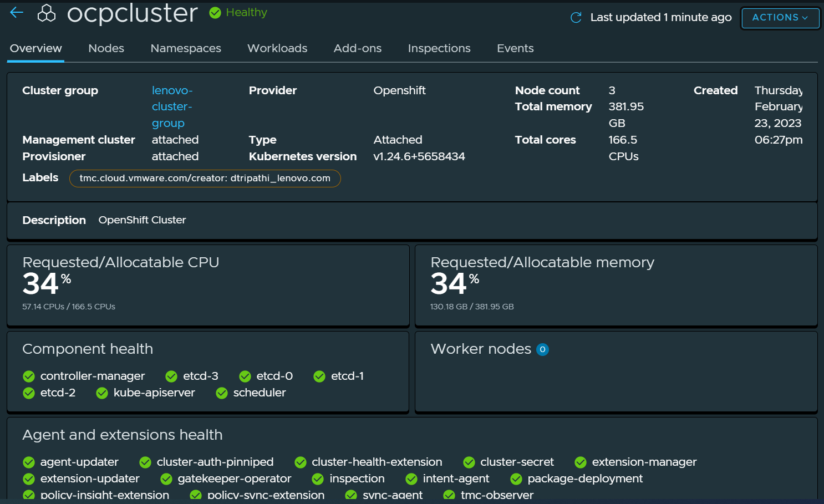Image resolution: width=824 pixels, height=504 pixels.
Task: Open the Nodes tab
Action: pos(106,48)
